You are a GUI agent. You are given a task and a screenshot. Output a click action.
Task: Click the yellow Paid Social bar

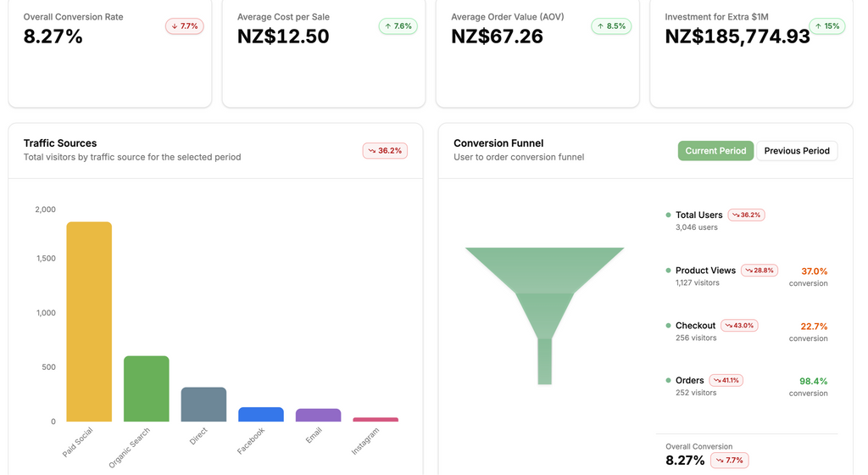tap(89, 322)
